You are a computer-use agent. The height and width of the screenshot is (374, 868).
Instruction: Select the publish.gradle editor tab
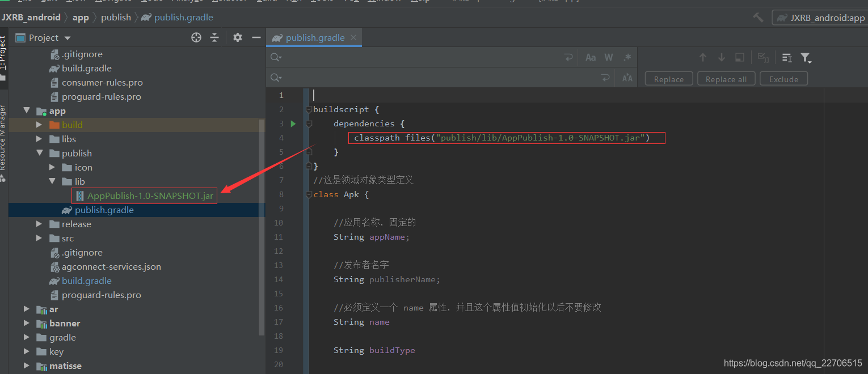pyautogui.click(x=315, y=37)
